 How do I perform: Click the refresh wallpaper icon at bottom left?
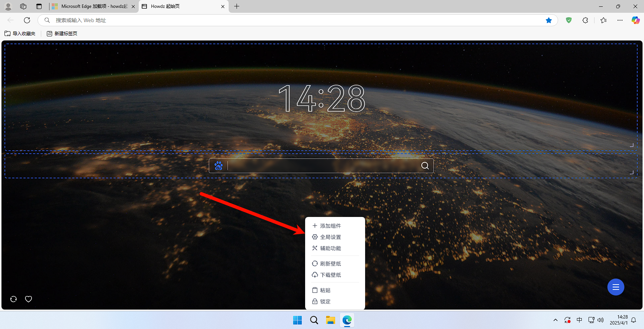coord(13,299)
